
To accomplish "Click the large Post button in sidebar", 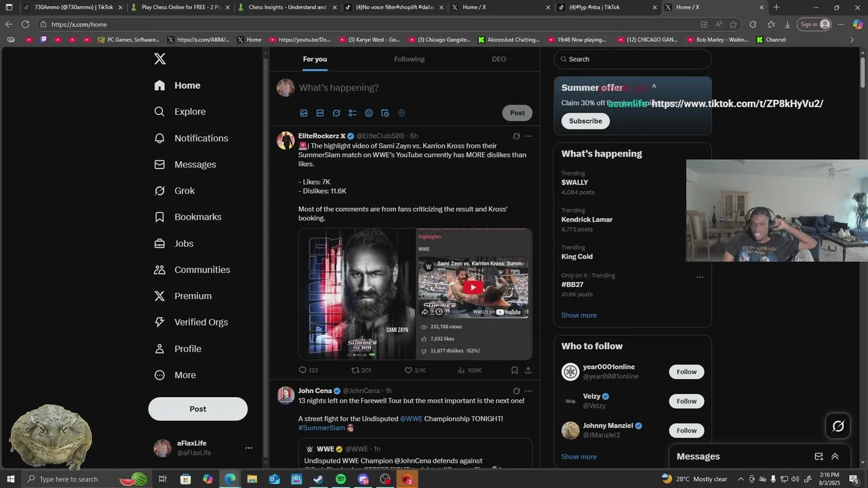I will tap(198, 409).
